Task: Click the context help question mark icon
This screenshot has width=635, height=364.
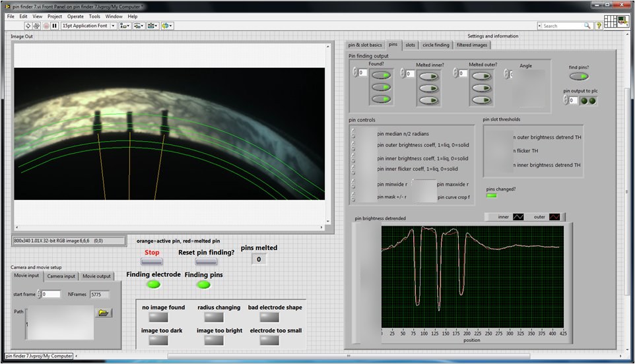Action: [599, 26]
